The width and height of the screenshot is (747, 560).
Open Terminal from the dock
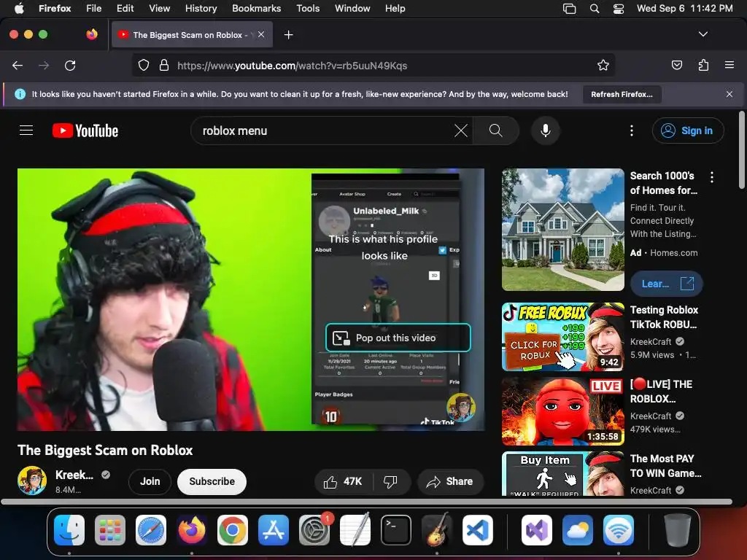coord(396,530)
